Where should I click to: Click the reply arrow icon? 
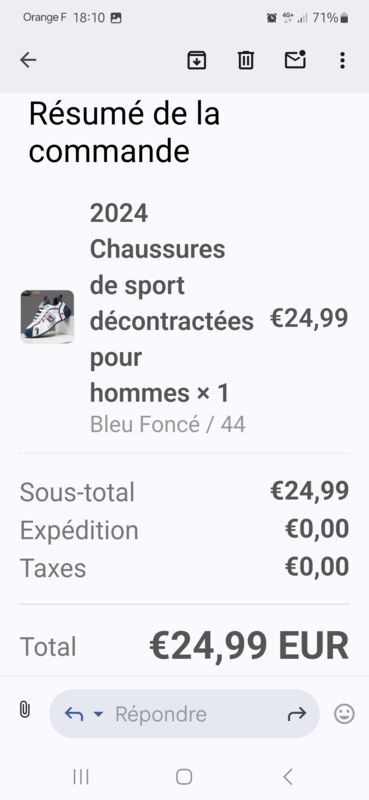74,714
